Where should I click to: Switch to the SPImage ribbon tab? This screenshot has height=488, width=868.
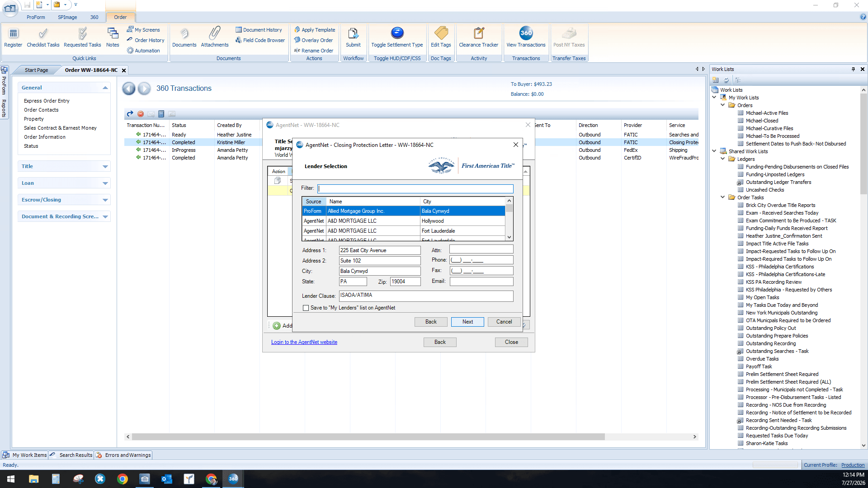point(67,17)
